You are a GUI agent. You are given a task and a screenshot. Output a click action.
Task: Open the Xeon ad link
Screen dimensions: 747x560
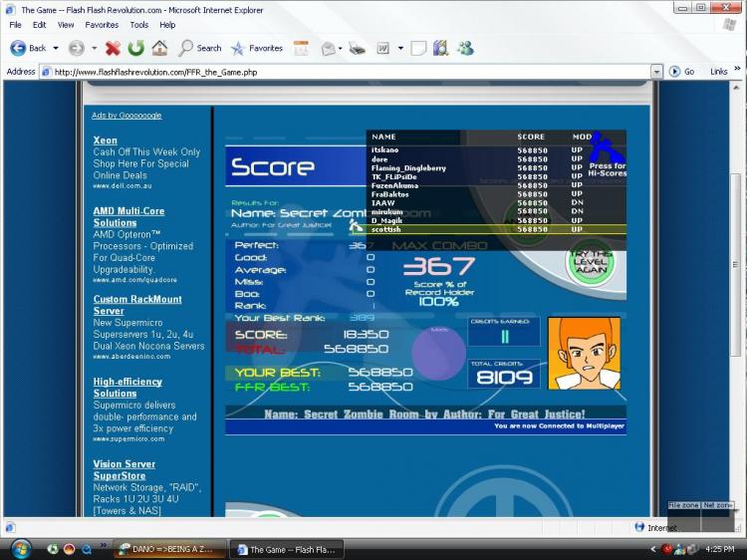(x=106, y=140)
